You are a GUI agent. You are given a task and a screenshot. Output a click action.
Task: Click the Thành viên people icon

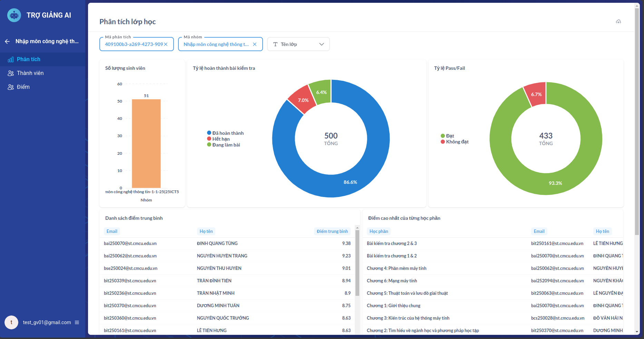(x=11, y=73)
